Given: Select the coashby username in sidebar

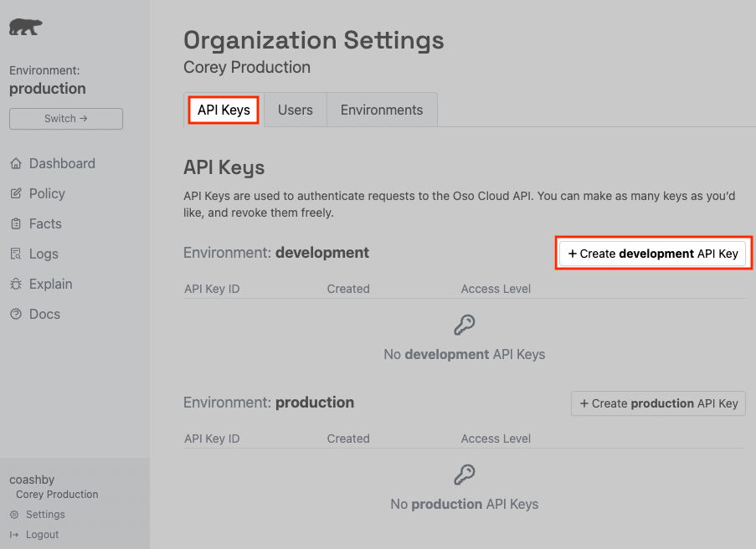Looking at the screenshot, I should coord(32,480).
